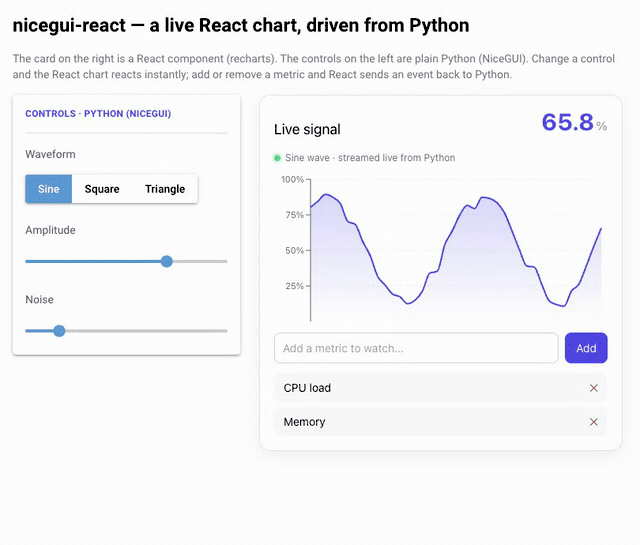
Task: Click the 100% axis tick label
Action: point(292,179)
